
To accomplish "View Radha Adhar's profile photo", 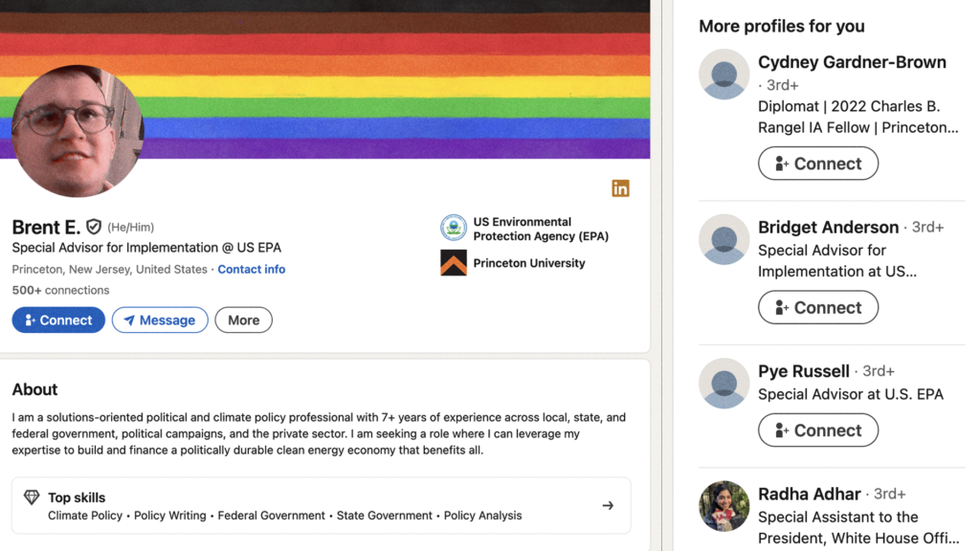I will 724,506.
